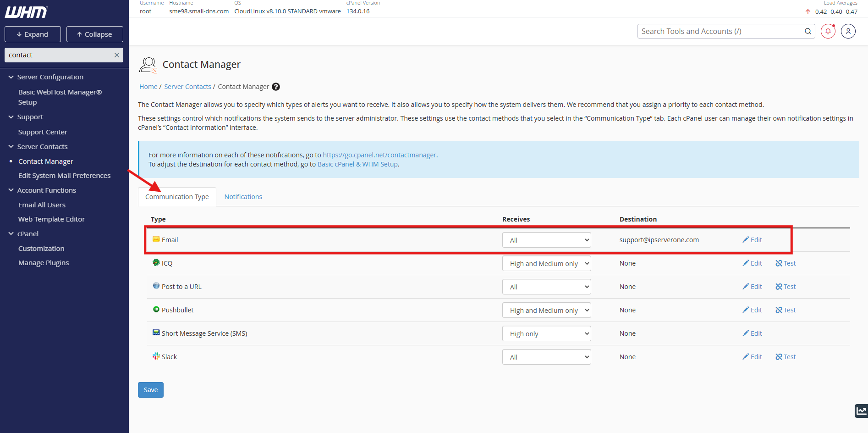Open Edit System Mail Preferences in sidebar

coord(64,176)
